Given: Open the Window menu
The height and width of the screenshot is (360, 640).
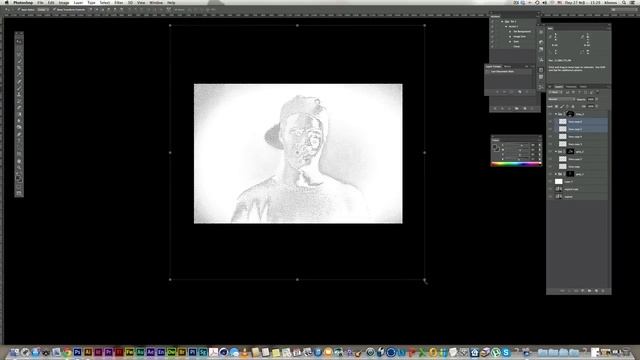Looking at the screenshot, I should tap(156, 2).
